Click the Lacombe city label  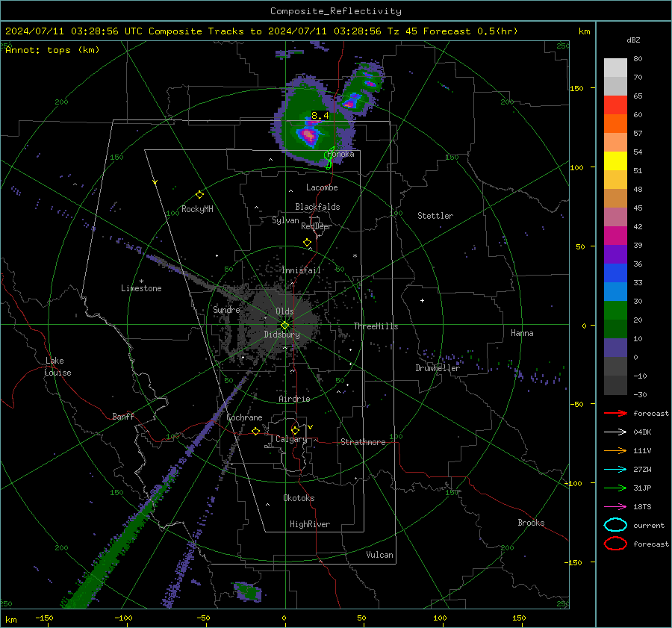pyautogui.click(x=322, y=187)
